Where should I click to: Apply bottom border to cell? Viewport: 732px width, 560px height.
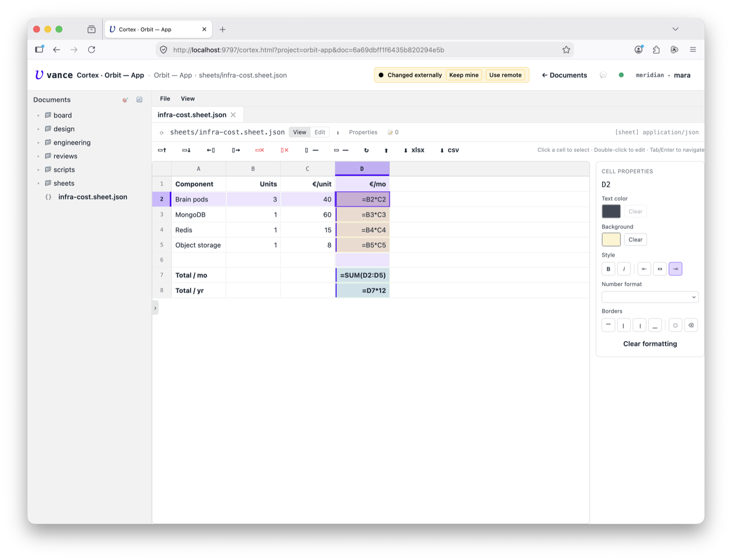(x=655, y=325)
